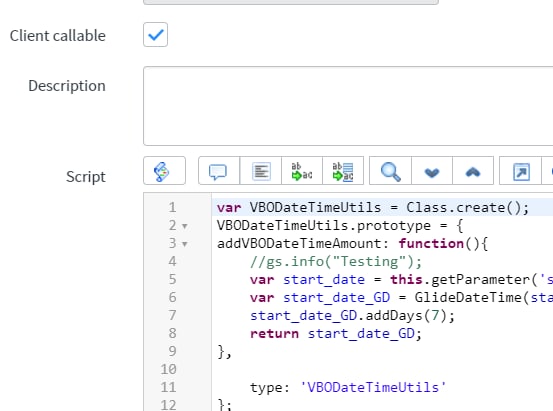Image resolution: width=553 pixels, height=411 pixels.
Task: Click 'return start_date_GD;' line
Action: pos(336,333)
